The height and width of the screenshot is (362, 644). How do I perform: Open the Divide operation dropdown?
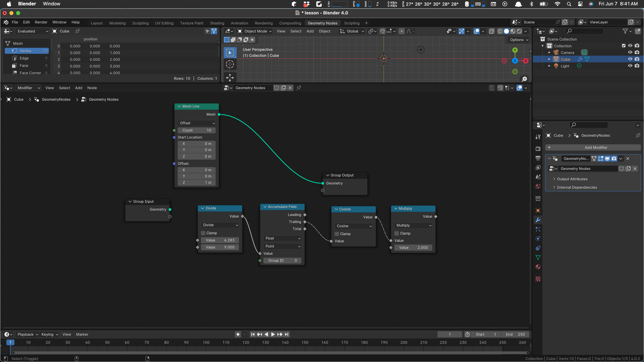(220, 225)
